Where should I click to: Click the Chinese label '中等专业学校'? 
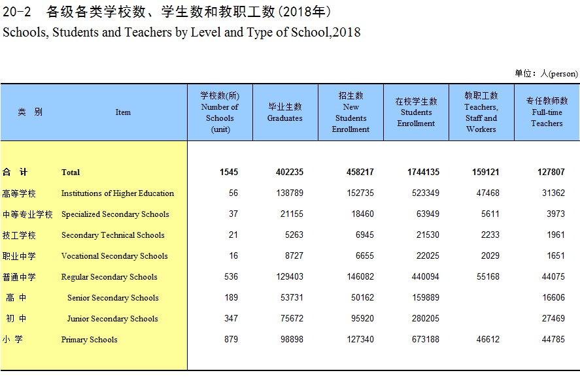tap(27, 214)
